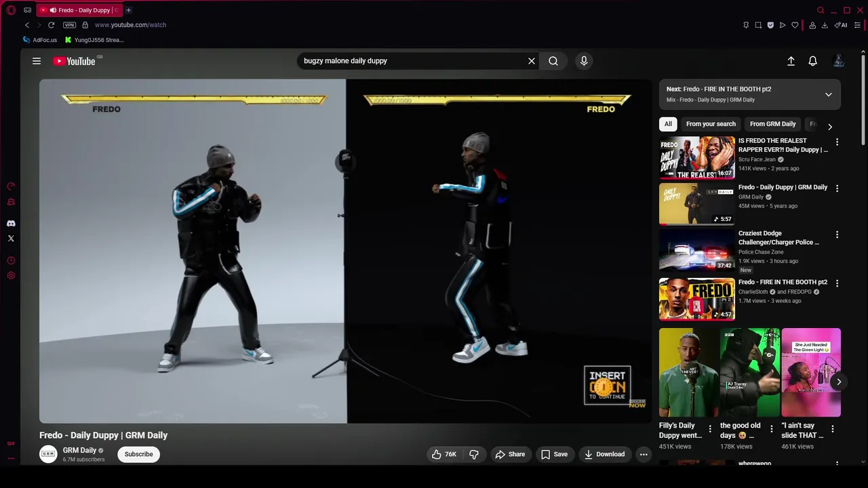
Task: Open options for Craziest Dodge Challenger video
Action: click(x=837, y=235)
